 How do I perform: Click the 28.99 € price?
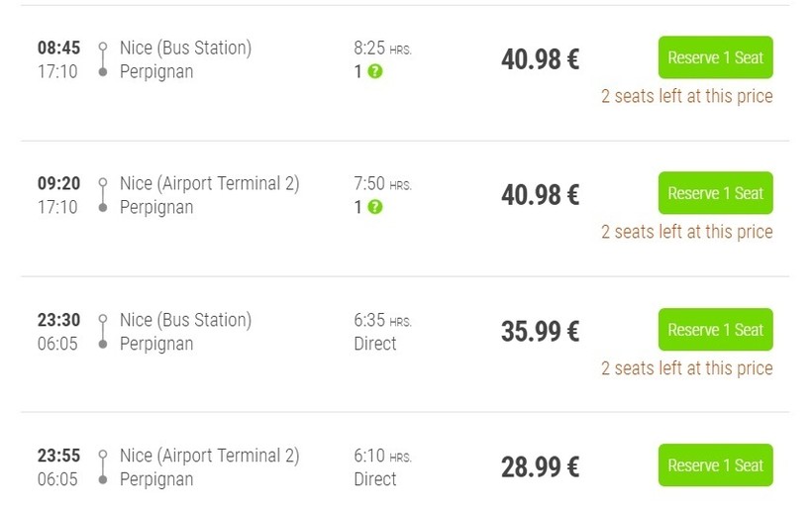click(540, 466)
